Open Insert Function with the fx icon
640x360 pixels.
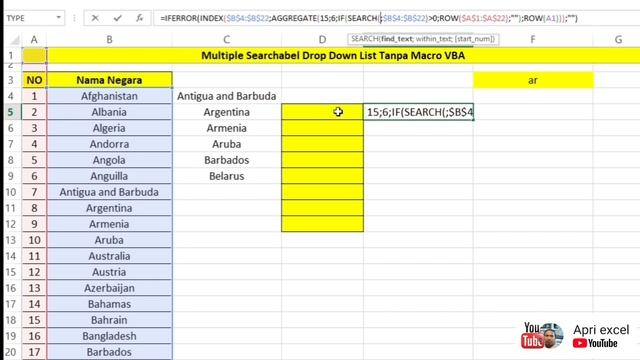[140, 18]
